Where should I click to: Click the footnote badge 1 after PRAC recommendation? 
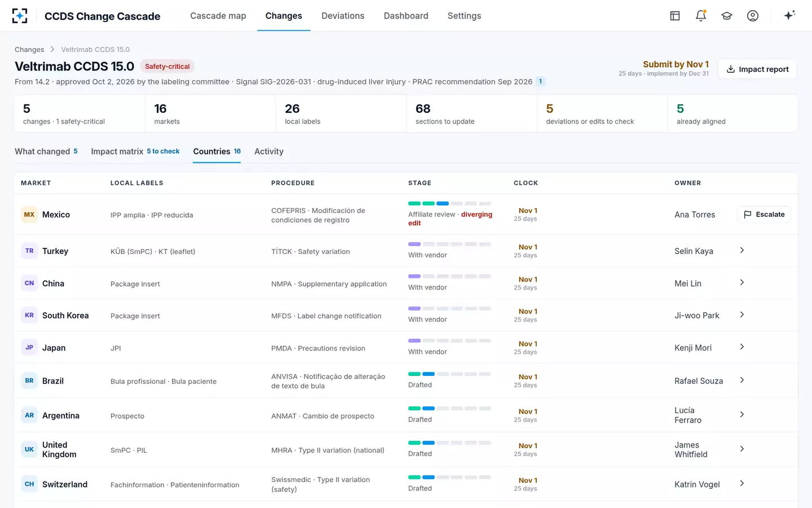pyautogui.click(x=540, y=81)
